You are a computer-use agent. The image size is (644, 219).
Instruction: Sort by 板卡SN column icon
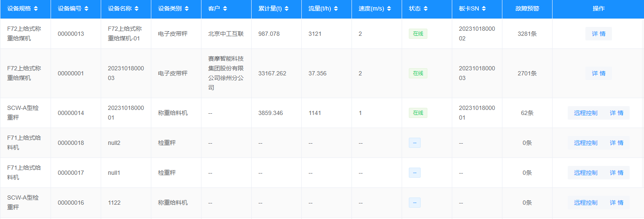coord(484,9)
